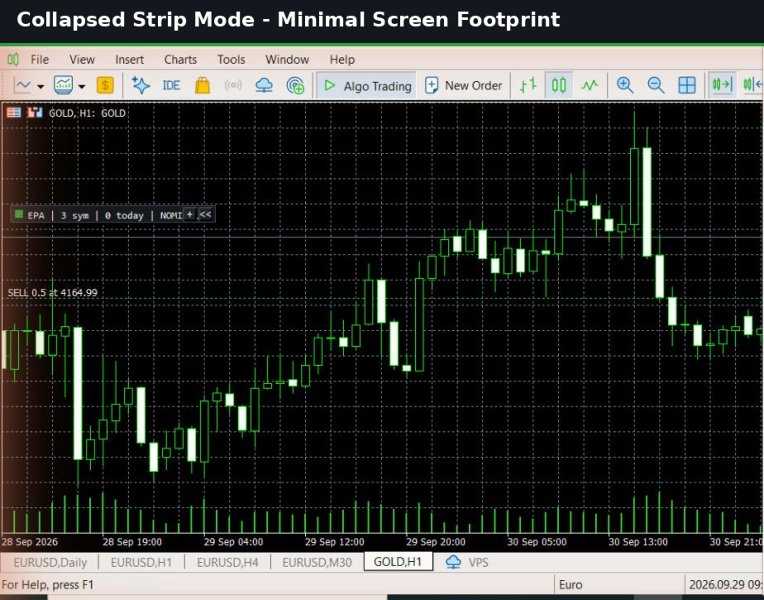Click the 30 Sep 05:00 time axis label

click(x=537, y=542)
